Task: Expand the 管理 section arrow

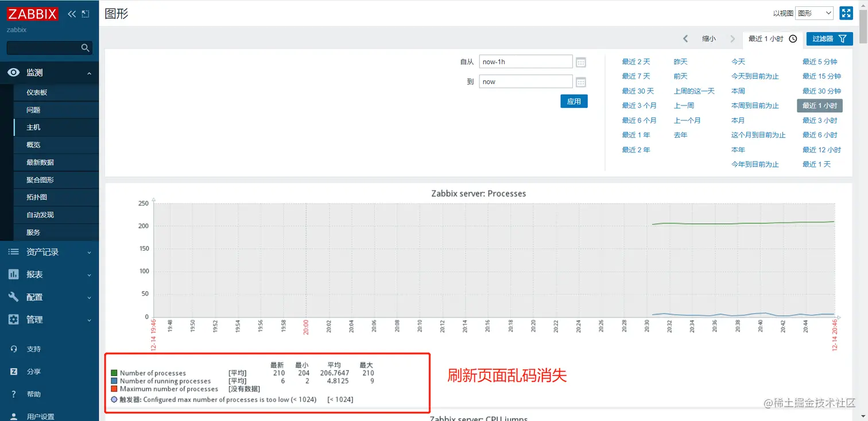Action: click(x=89, y=320)
